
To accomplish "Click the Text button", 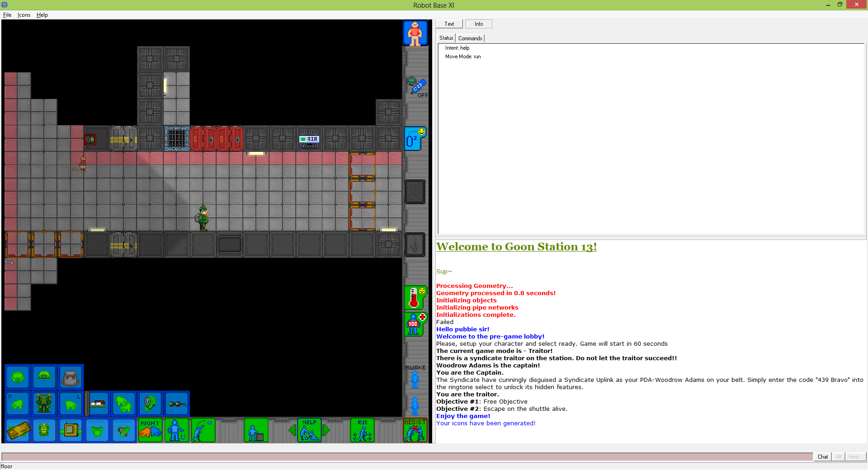I will coord(449,24).
